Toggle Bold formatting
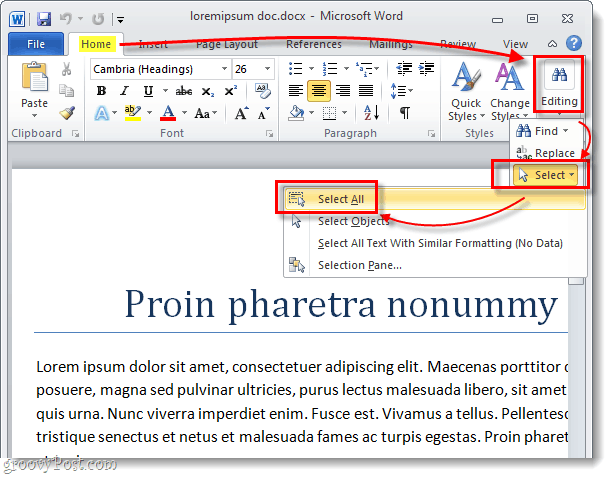The width and height of the screenshot is (613, 478). point(101,91)
